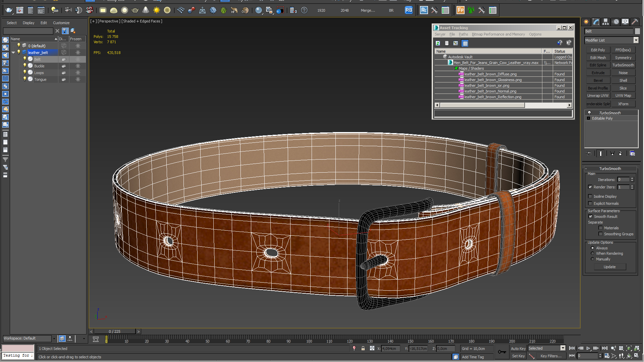Viewport: 644px width, 362px height.
Task: Toggle visibility bulb of Buckle object
Action: (24, 66)
